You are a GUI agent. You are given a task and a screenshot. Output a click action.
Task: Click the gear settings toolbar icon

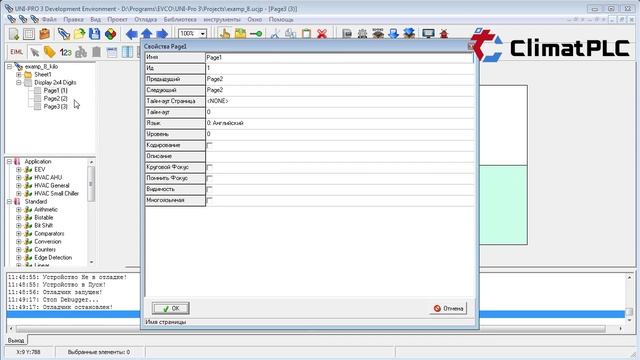(x=362, y=34)
